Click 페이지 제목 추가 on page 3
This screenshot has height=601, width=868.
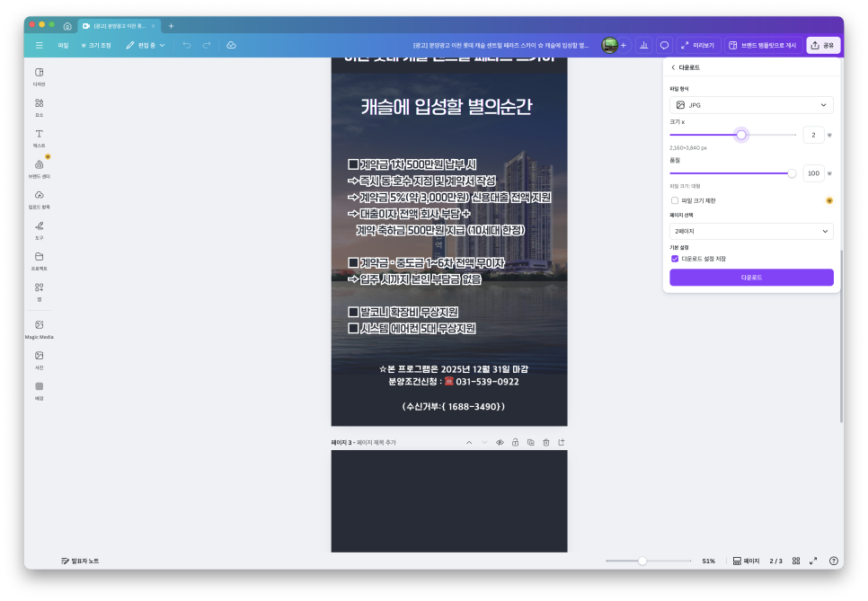(x=376, y=443)
